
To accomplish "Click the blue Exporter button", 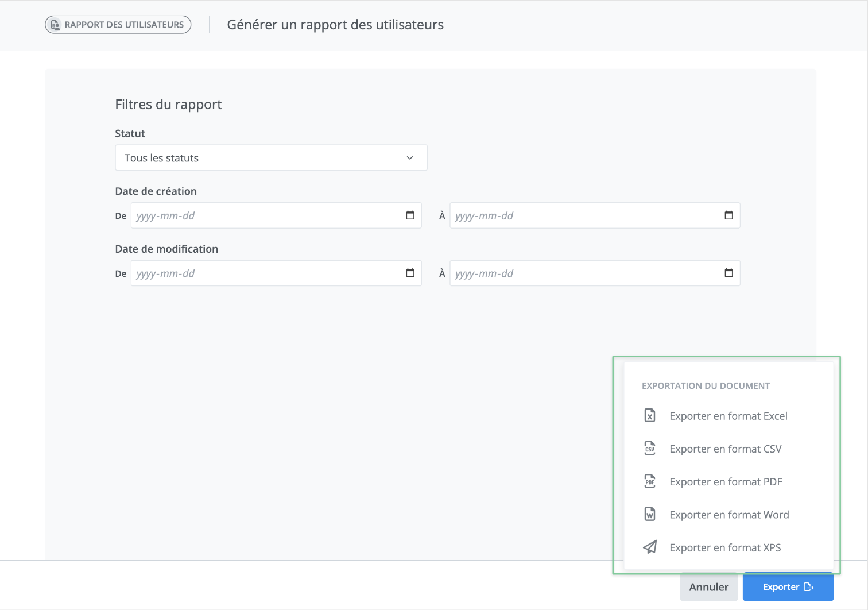I will pos(788,587).
